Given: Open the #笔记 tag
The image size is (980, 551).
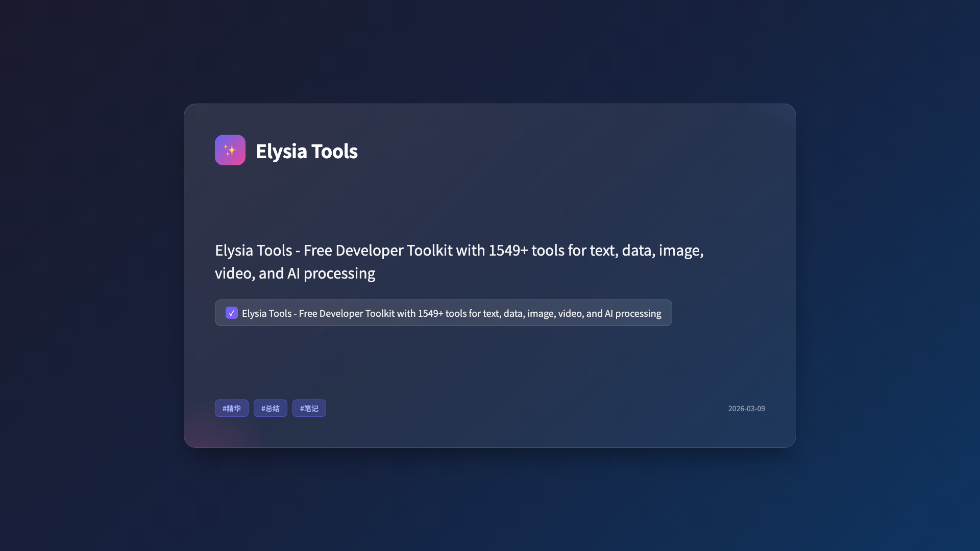Looking at the screenshot, I should click(x=309, y=408).
